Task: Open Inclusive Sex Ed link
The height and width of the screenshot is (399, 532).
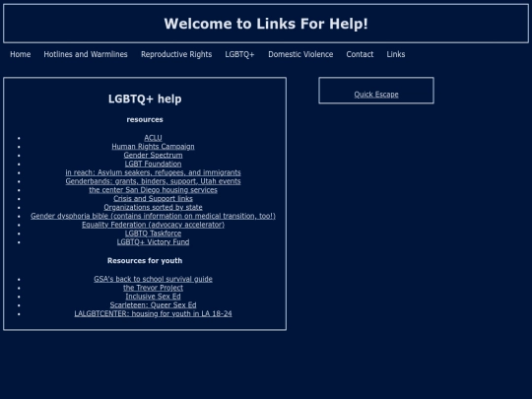Action: [x=153, y=297]
